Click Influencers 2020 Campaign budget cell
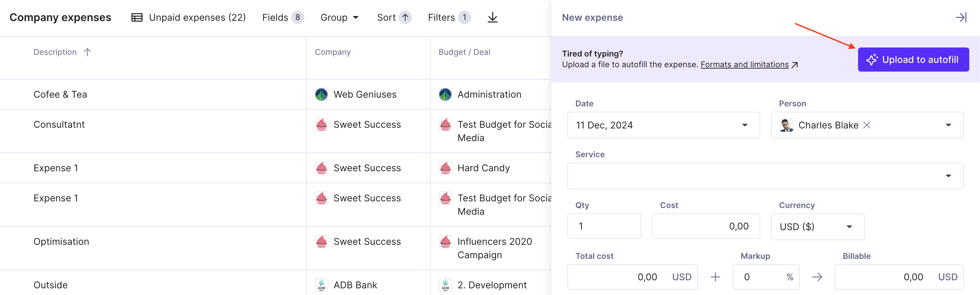 click(x=491, y=248)
